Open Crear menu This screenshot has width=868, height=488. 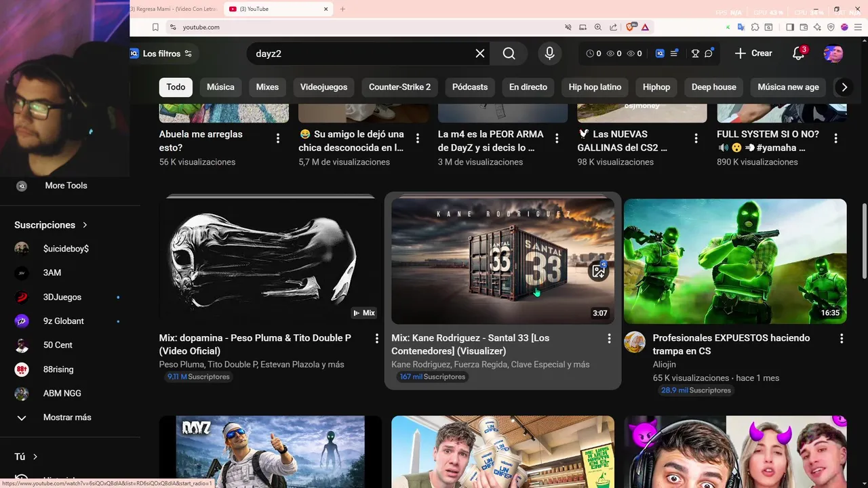point(753,53)
